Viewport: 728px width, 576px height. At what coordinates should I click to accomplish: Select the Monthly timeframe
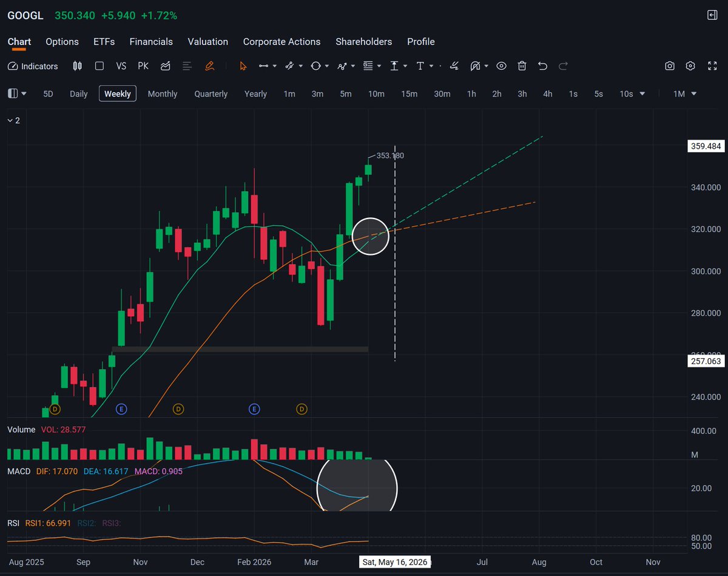[x=163, y=93]
